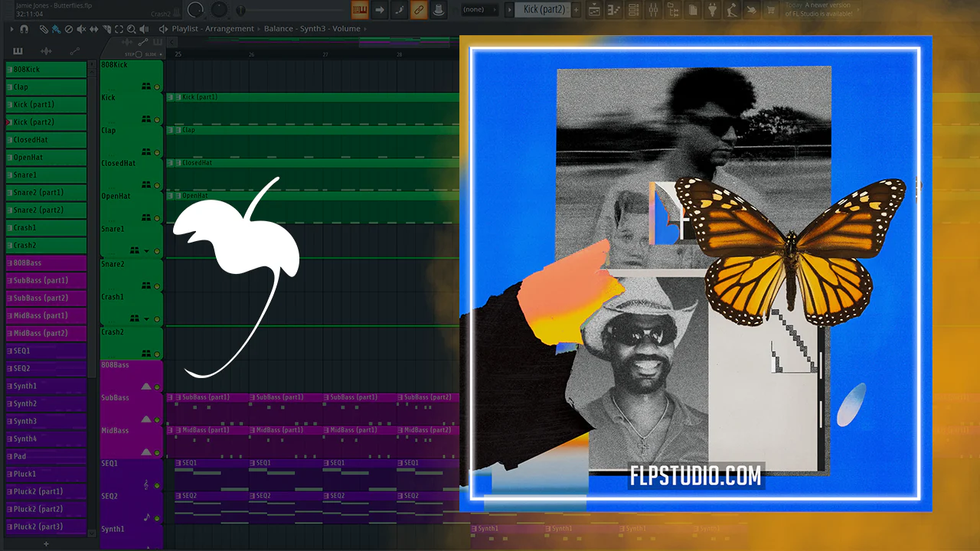
Task: Toggle the magnet snap icon in Playlist toolbar
Action: (x=24, y=29)
